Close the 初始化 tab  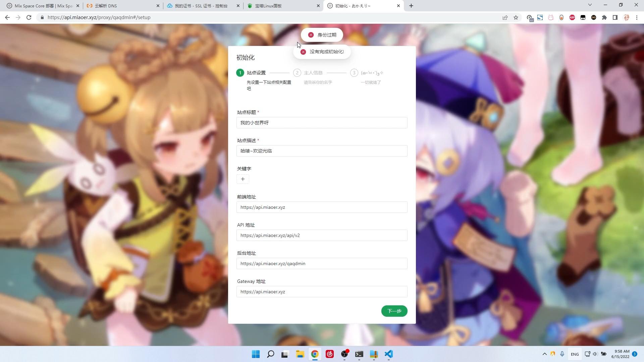(x=398, y=6)
